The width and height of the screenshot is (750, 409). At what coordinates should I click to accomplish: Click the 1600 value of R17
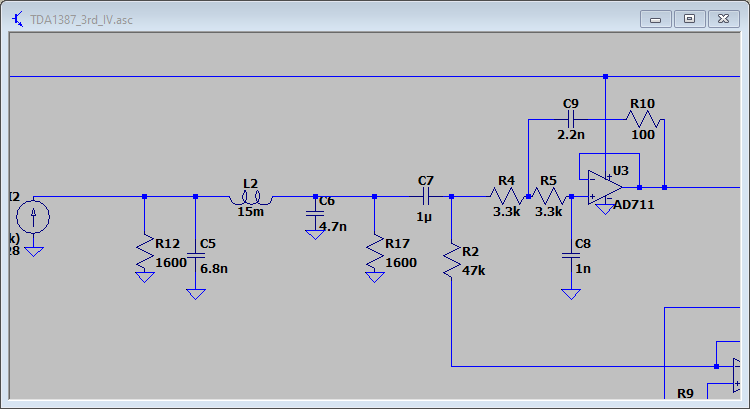(401, 263)
